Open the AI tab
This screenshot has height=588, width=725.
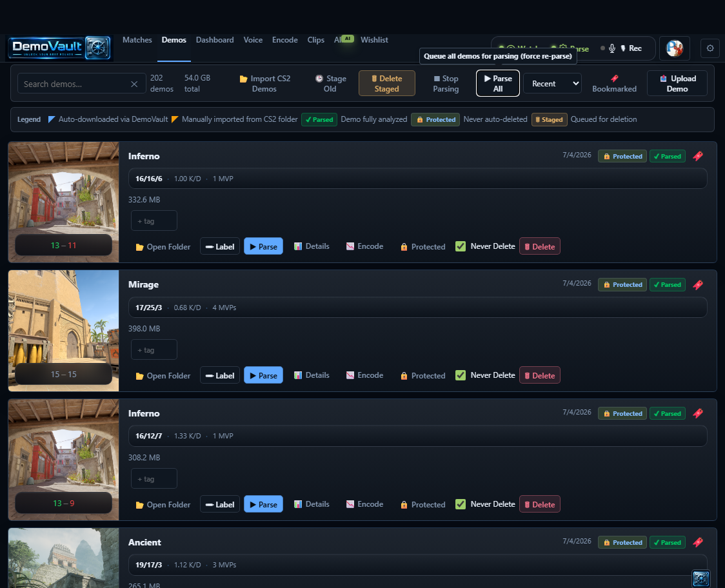pyautogui.click(x=344, y=40)
